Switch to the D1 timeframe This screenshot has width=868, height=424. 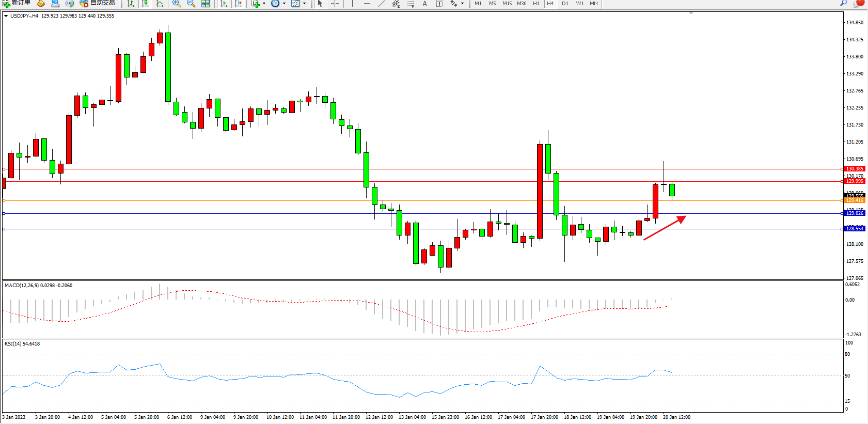click(x=565, y=4)
